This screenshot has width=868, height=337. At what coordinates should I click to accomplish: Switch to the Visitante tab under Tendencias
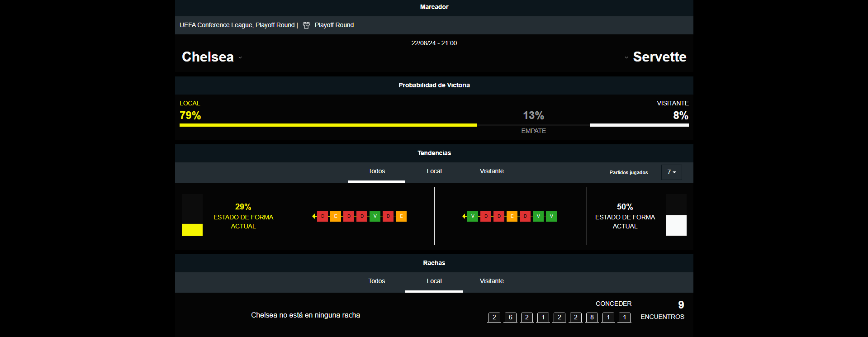492,171
